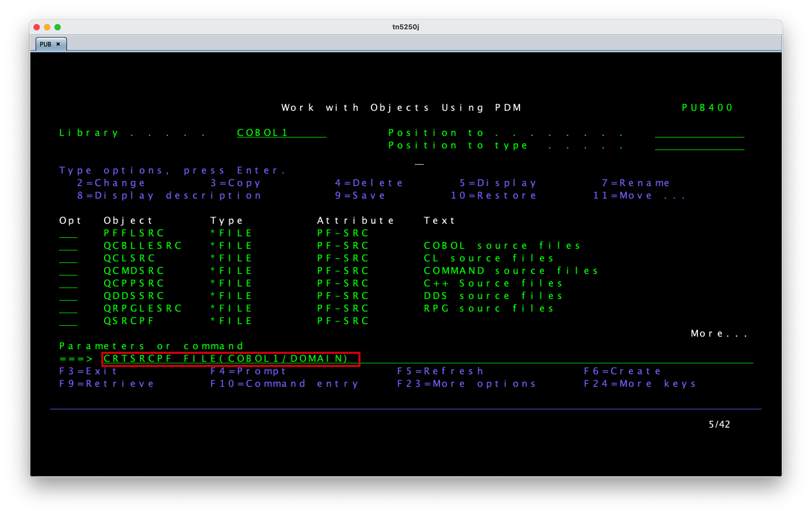
Task: Click text 'COBOL source files'
Action: (502, 245)
